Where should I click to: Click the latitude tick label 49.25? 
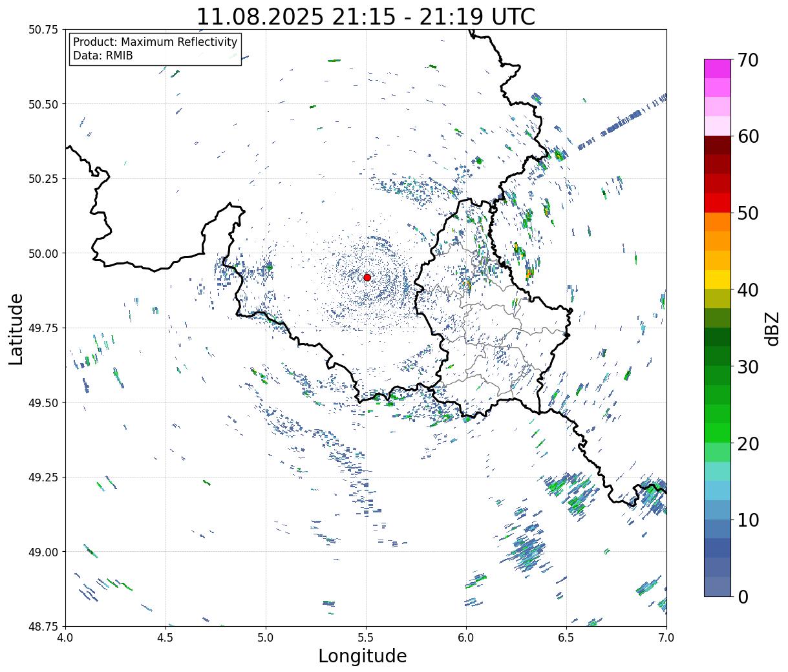pyautogui.click(x=43, y=478)
